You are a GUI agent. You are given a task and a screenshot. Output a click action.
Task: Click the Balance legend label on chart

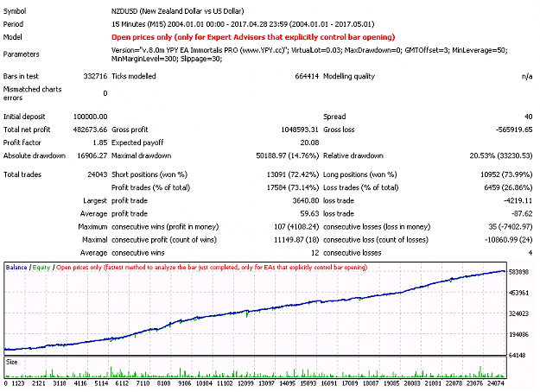[x=16, y=268]
